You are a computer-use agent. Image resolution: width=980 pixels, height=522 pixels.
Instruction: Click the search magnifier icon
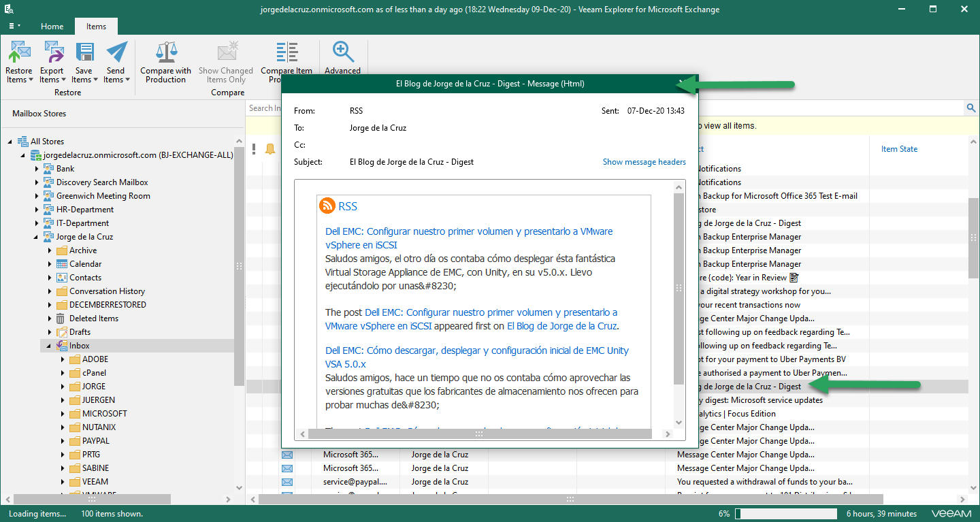point(971,108)
